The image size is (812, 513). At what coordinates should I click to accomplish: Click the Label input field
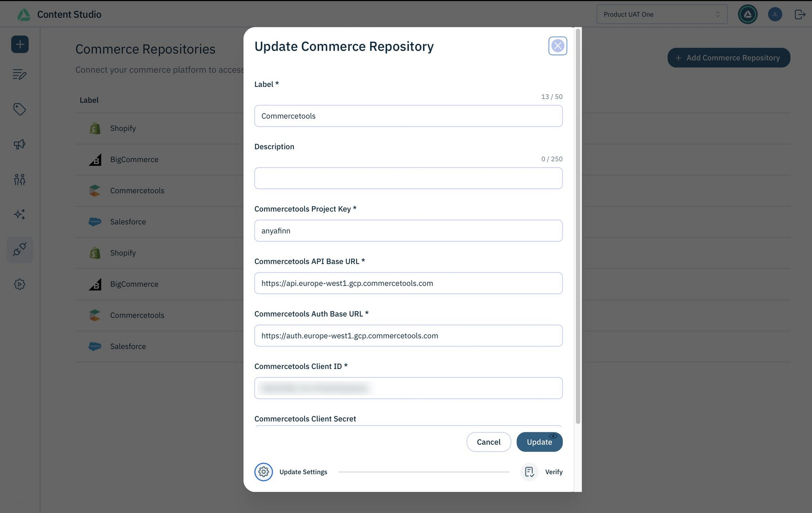coord(408,116)
